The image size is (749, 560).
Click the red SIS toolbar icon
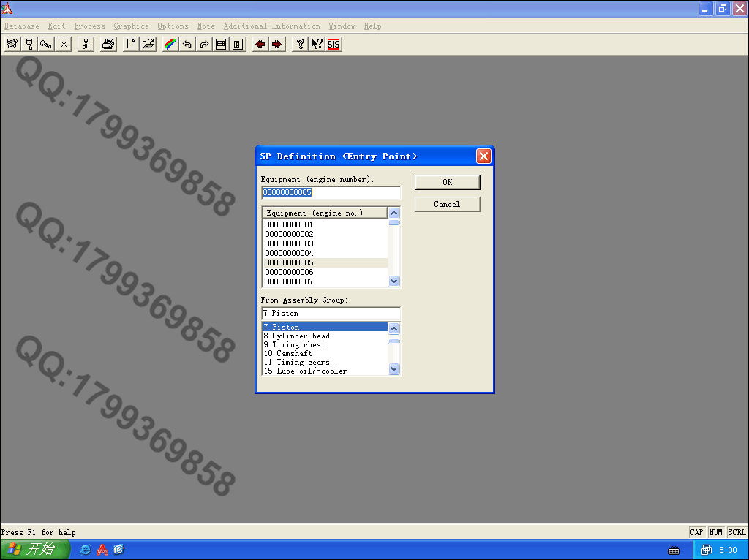(334, 44)
